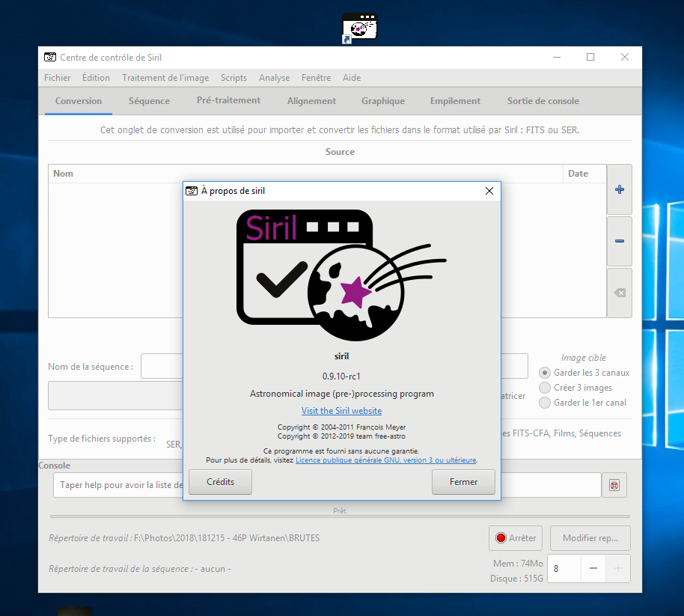Switch to the Pré-traitement tab
This screenshot has width=684, height=616.
(228, 101)
